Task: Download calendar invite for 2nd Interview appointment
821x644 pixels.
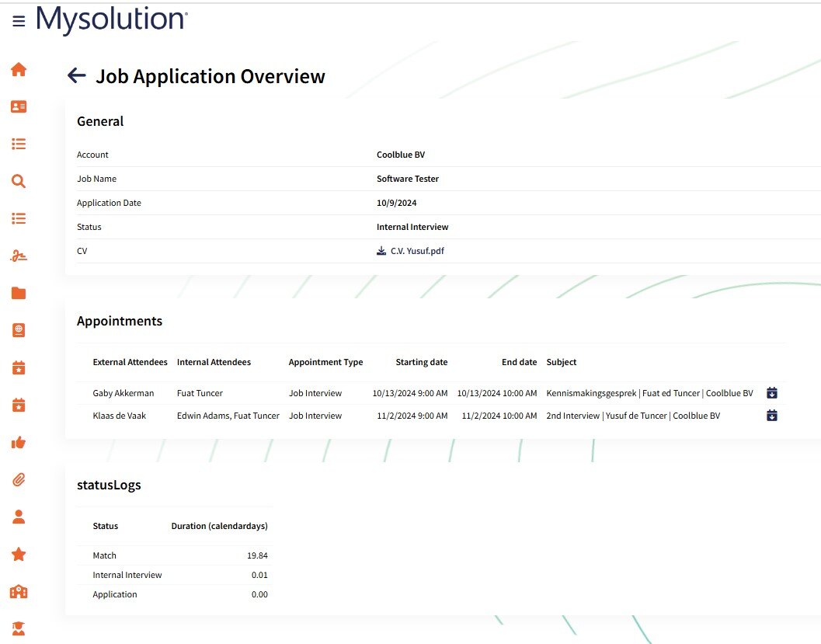Action: point(771,416)
